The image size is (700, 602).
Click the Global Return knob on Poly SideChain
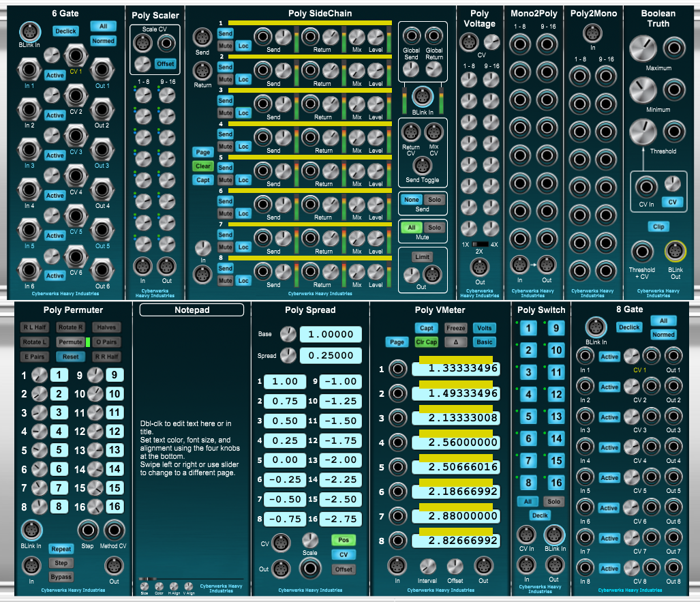click(433, 70)
